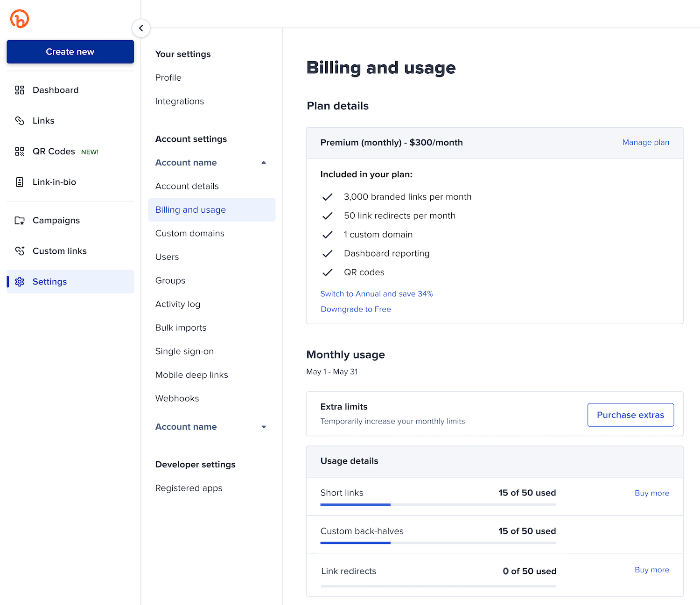
Task: Open Single sign-on settings
Action: point(185,351)
